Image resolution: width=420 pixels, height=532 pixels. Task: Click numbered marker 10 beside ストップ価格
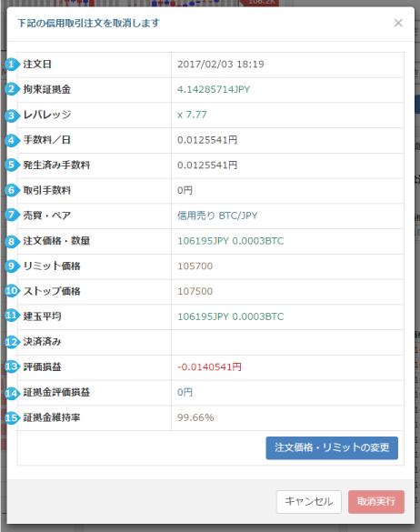point(12,291)
